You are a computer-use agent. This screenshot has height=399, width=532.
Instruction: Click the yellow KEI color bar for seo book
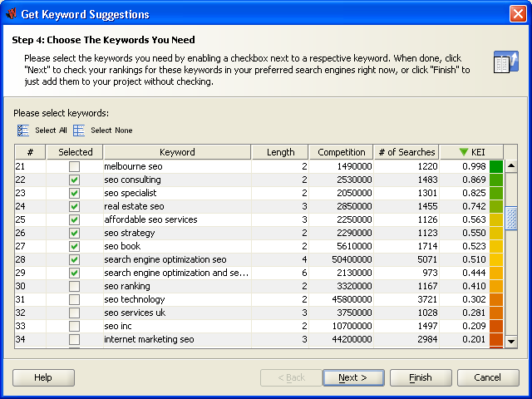coord(496,246)
